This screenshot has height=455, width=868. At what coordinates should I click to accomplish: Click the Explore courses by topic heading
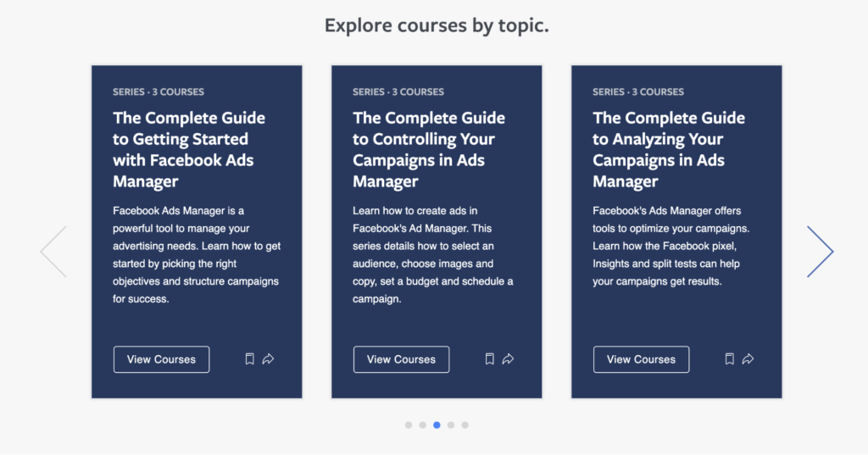pos(437,25)
